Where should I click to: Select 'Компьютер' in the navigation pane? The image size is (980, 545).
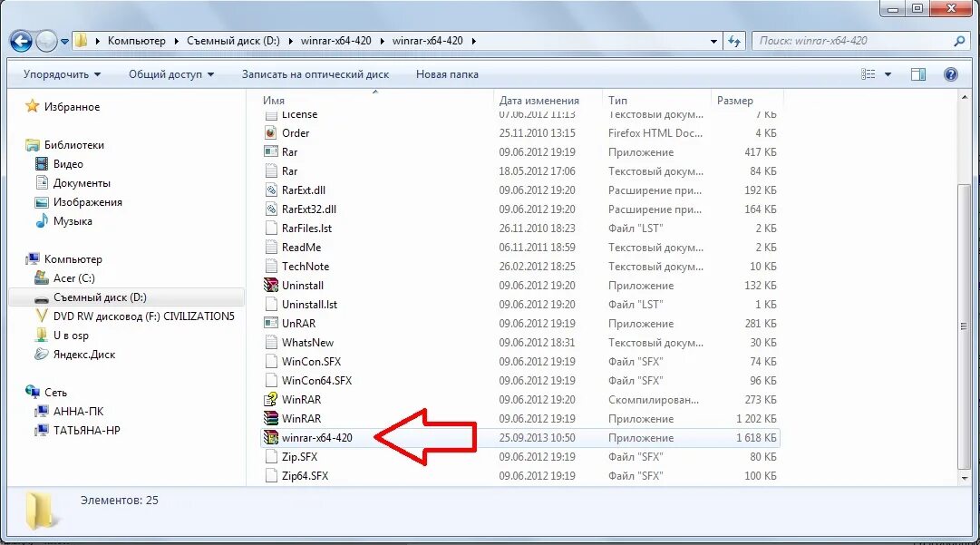(x=73, y=259)
